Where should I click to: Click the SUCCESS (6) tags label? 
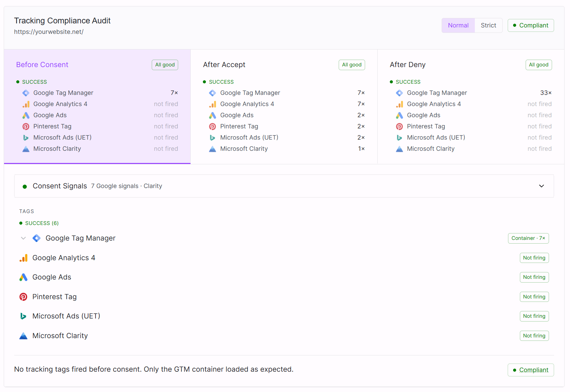(x=42, y=223)
